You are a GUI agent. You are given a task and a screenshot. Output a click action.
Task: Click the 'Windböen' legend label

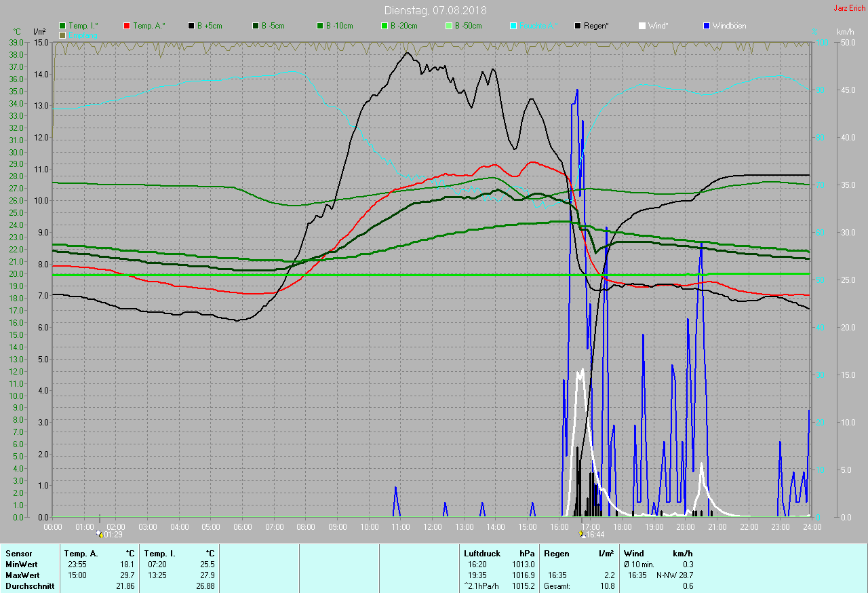tap(729, 26)
